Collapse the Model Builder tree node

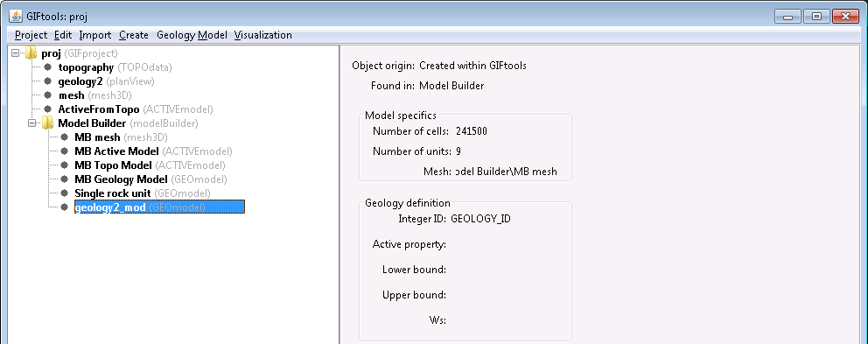[31, 123]
